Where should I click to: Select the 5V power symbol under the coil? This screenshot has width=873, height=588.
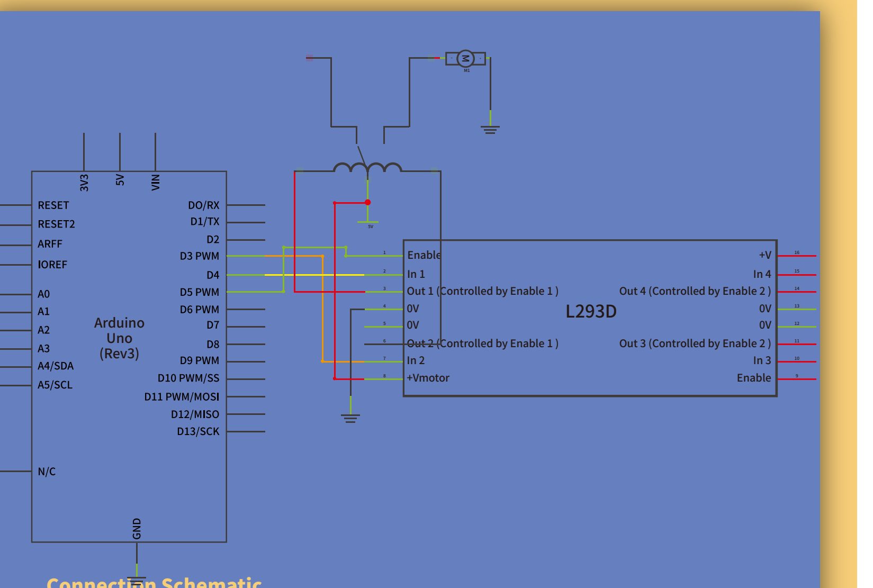coord(368,223)
